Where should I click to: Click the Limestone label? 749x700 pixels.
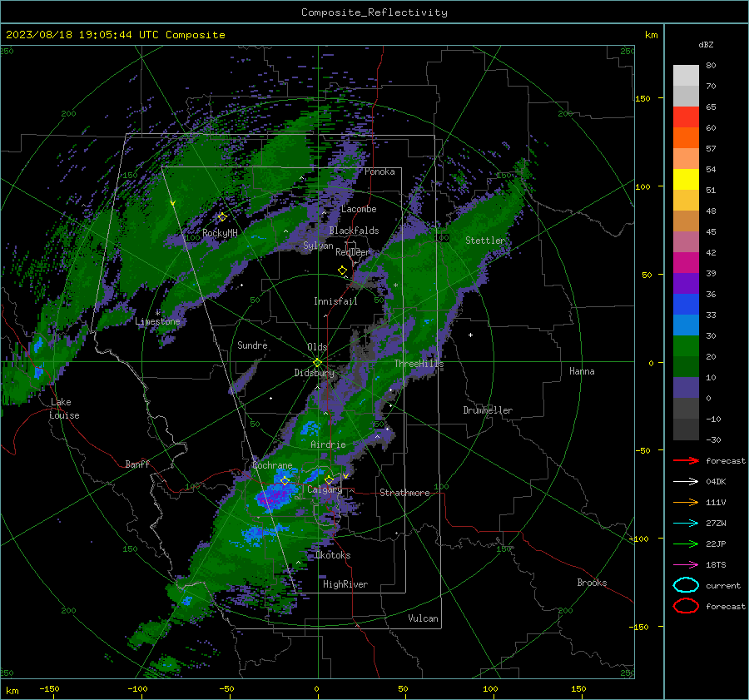tap(157, 321)
